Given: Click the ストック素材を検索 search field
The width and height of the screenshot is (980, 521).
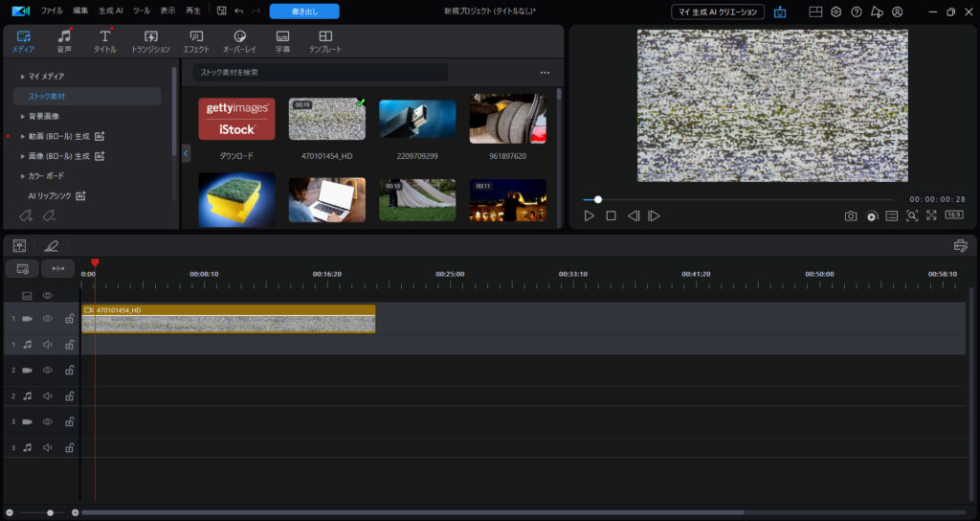Looking at the screenshot, I should 320,72.
